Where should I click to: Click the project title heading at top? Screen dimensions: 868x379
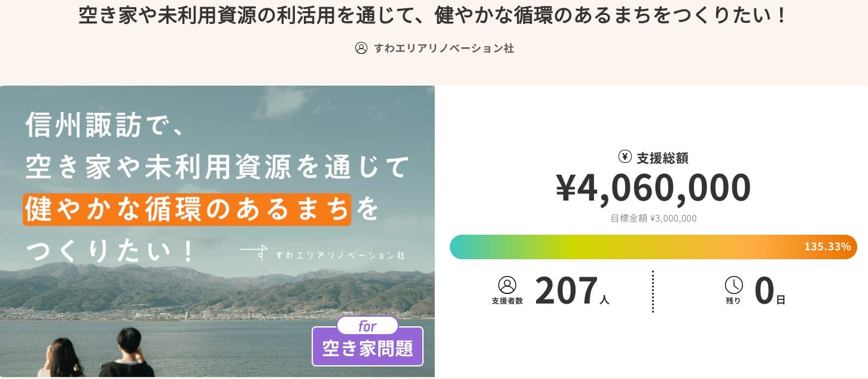click(433, 16)
